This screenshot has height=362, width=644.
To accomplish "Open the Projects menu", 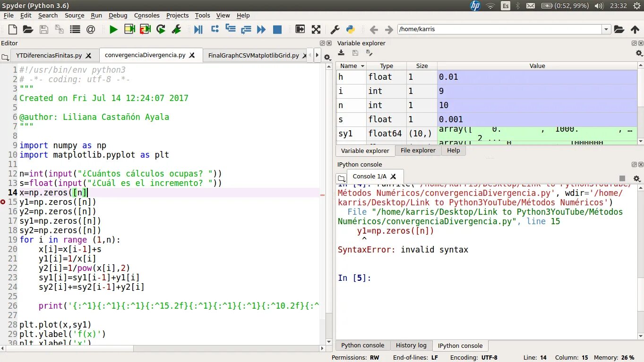I will click(x=177, y=15).
